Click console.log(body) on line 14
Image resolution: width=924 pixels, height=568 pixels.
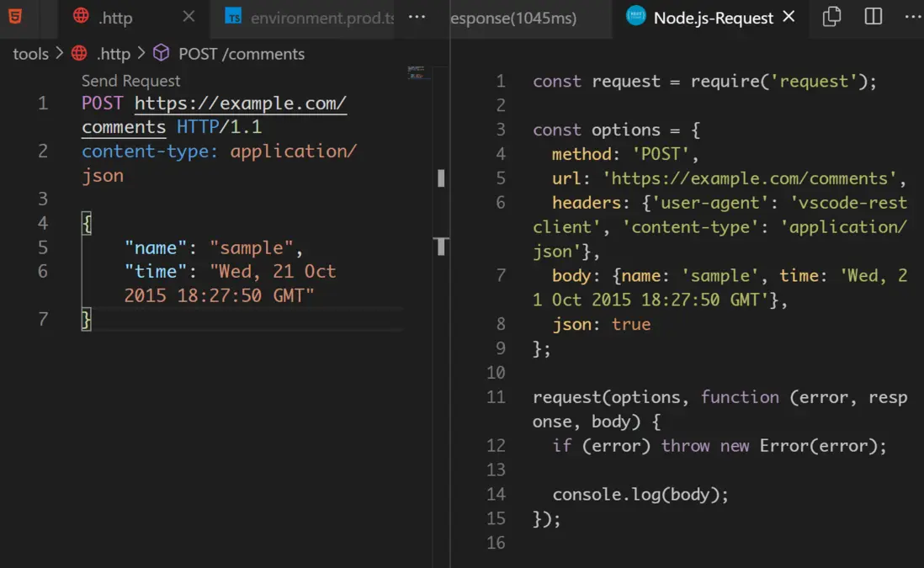(640, 495)
